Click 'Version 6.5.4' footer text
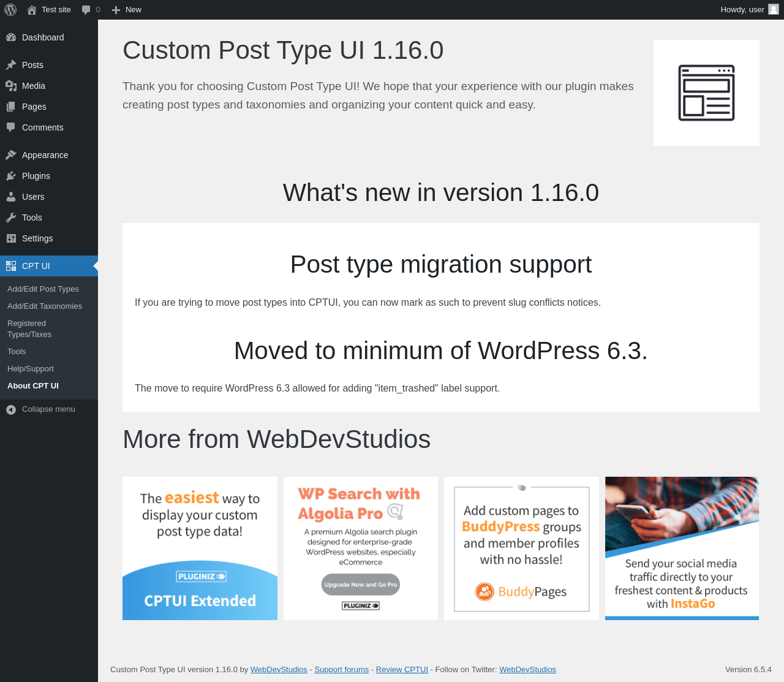Image resolution: width=784 pixels, height=682 pixels. pyautogui.click(x=748, y=670)
